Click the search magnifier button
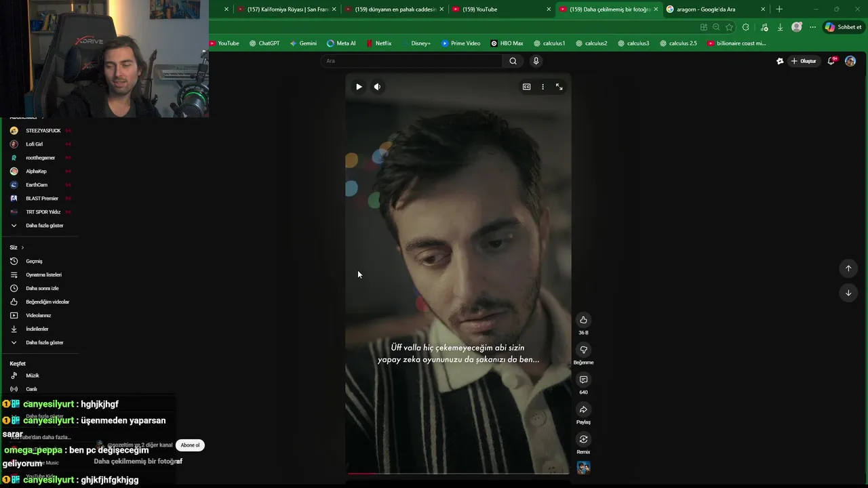 (x=513, y=61)
